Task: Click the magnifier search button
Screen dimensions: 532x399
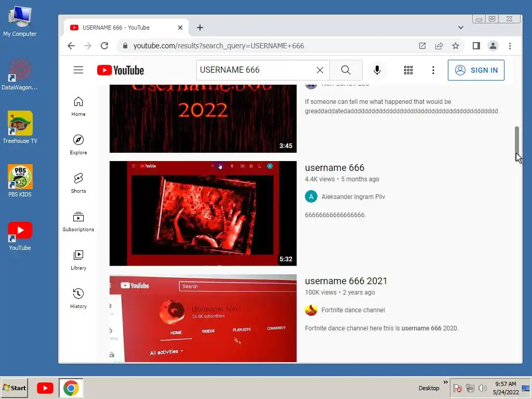Action: 345,70
